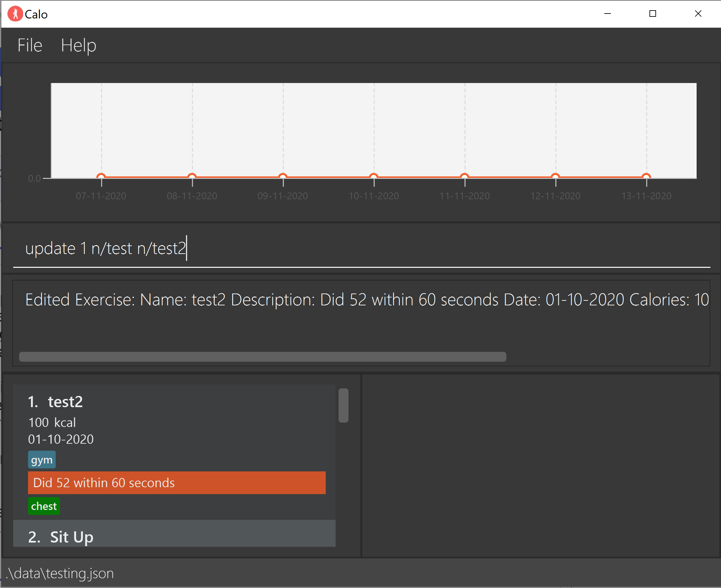721x588 pixels.
Task: Click the 10-11-2020 data point on graph
Action: (374, 176)
